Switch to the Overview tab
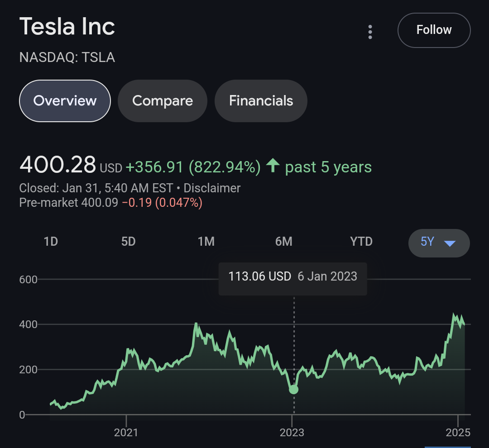489x448 pixels. 65,100
